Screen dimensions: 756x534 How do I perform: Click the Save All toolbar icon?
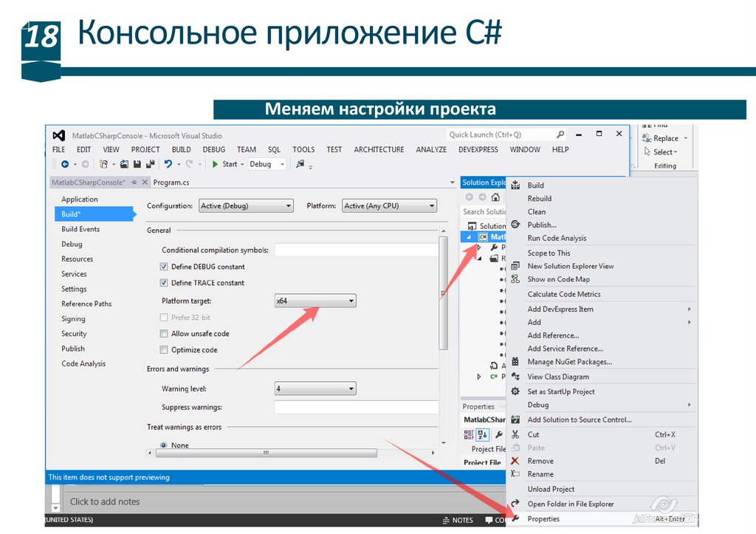[150, 164]
